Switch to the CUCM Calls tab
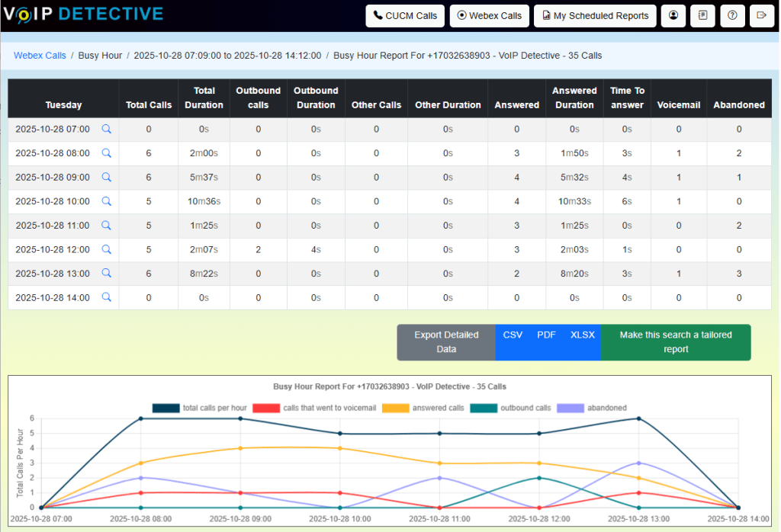The image size is (781, 532). click(x=405, y=15)
